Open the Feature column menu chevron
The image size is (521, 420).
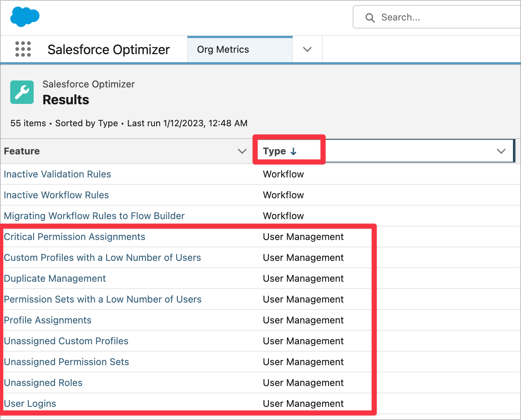pos(242,151)
